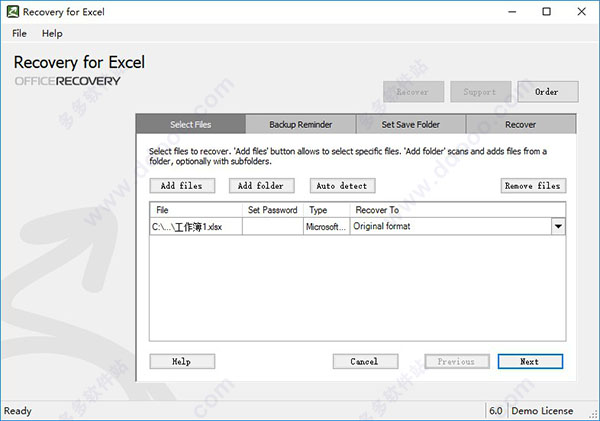Click the Type column header
The height and width of the screenshot is (421, 600).
[327, 210]
